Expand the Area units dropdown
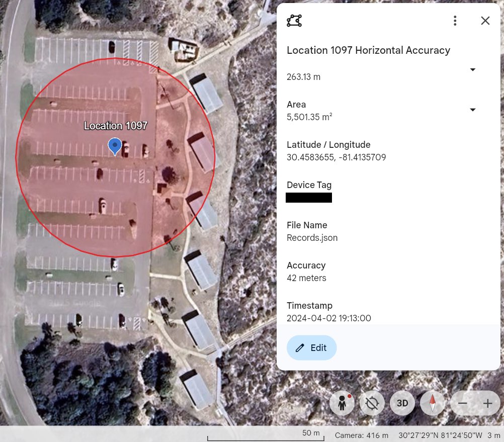504x442 pixels. [x=473, y=110]
